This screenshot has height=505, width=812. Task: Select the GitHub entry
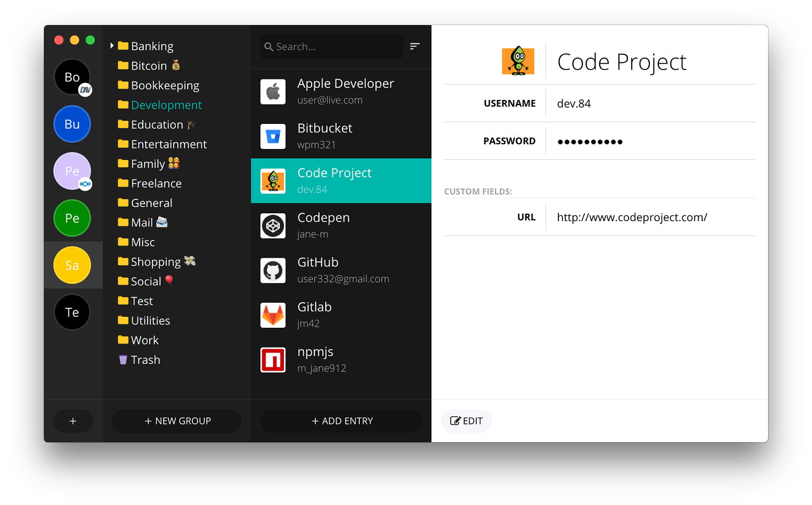341,270
